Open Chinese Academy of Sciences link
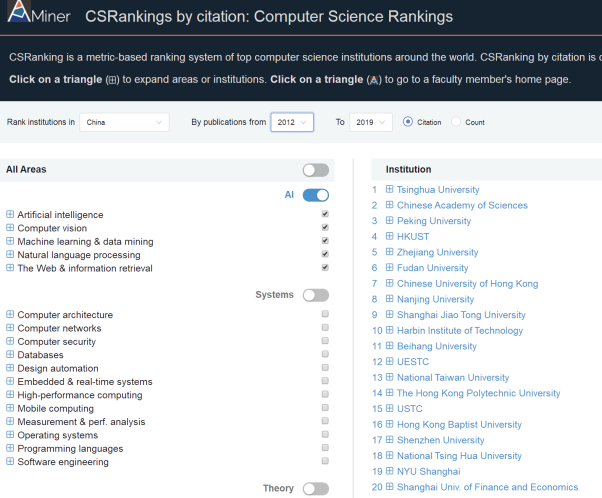602x498 pixels. coord(462,206)
